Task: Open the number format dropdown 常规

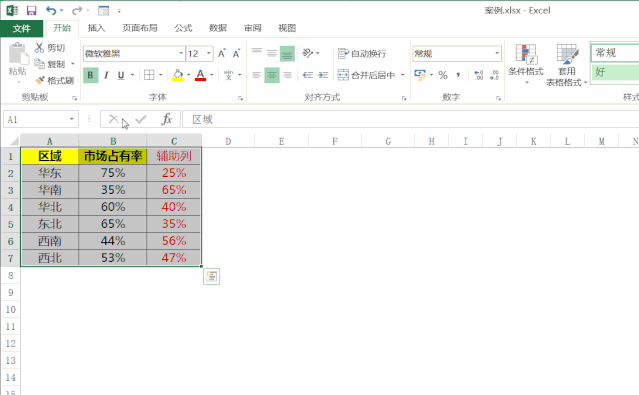Action: click(x=497, y=53)
